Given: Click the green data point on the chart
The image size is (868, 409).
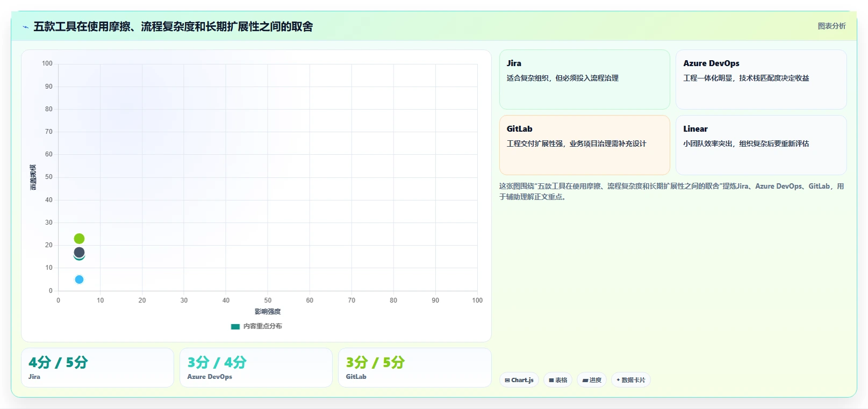Looking at the screenshot, I should [79, 239].
